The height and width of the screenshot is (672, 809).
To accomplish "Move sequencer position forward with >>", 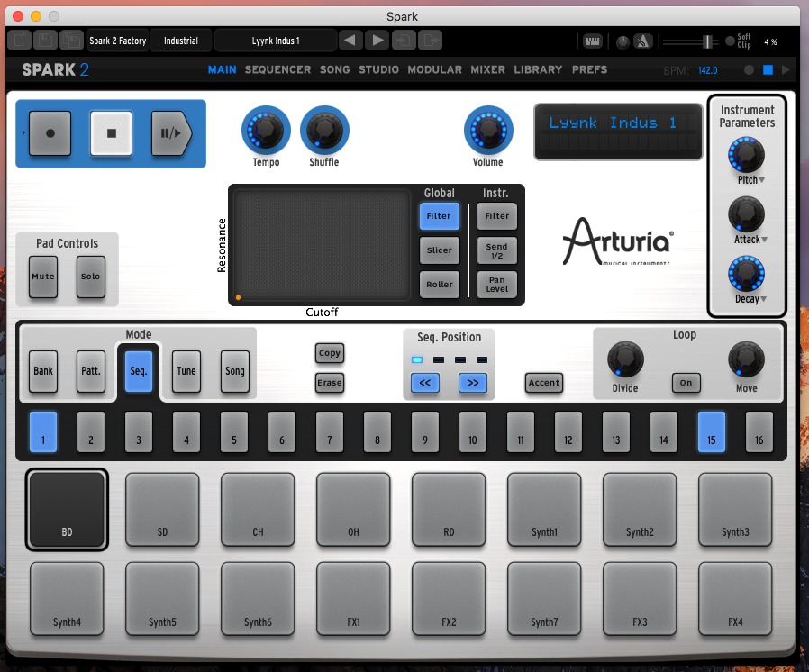I will [473, 383].
